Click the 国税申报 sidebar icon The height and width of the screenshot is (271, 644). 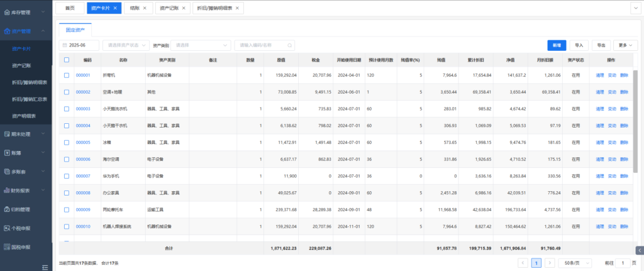pos(6,246)
